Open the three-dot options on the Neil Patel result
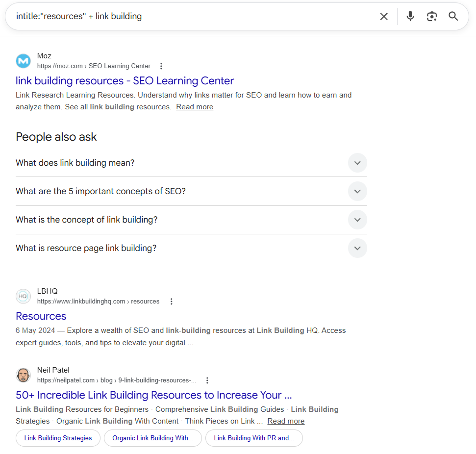Image resolution: width=476 pixels, height=454 pixels. [x=207, y=380]
